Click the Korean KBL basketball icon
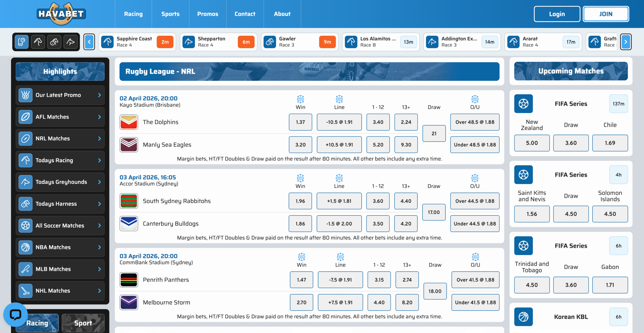Image resolution: width=644 pixels, height=333 pixels. pos(524,317)
